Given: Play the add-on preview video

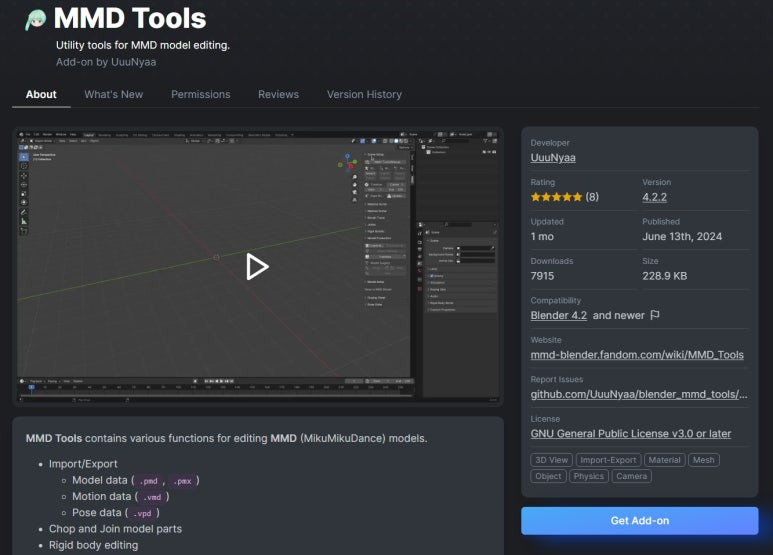Looking at the screenshot, I should [257, 267].
